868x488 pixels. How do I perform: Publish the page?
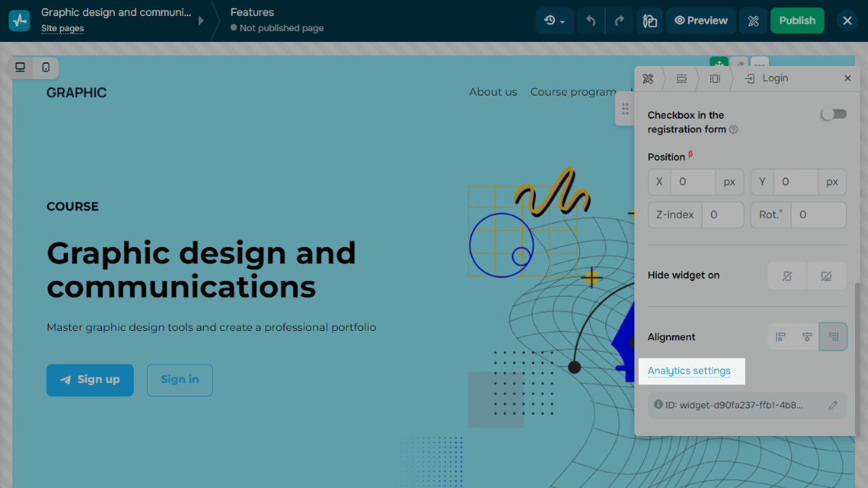pos(797,21)
